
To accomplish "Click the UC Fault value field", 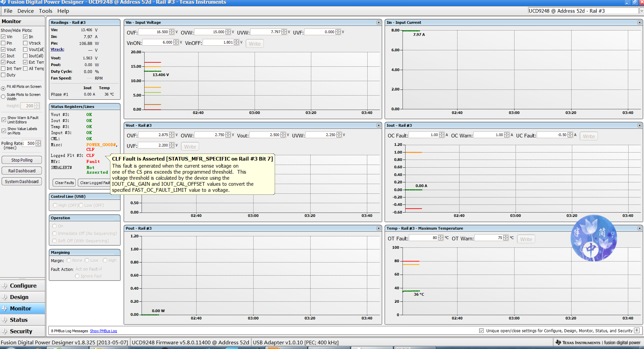I will tap(552, 135).
